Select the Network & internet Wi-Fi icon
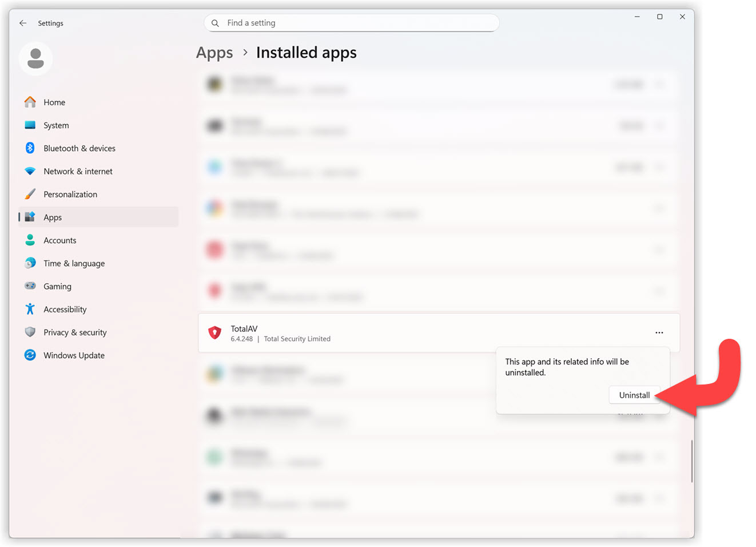The height and width of the screenshot is (547, 756). pos(30,171)
